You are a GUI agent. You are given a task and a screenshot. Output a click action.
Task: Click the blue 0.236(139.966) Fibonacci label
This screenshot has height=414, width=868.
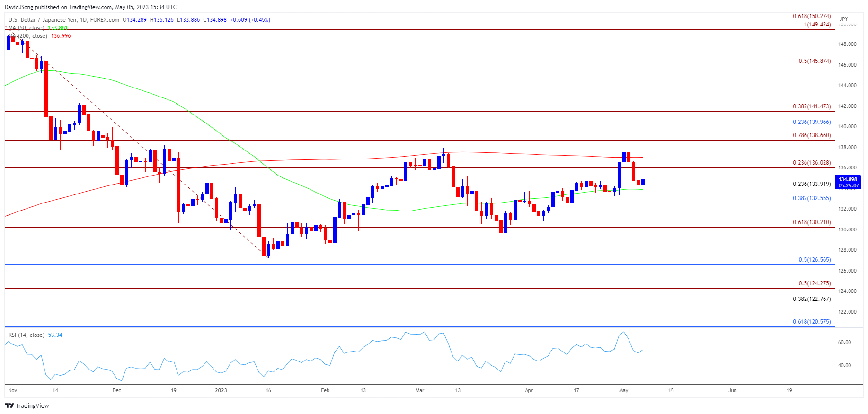click(x=811, y=122)
